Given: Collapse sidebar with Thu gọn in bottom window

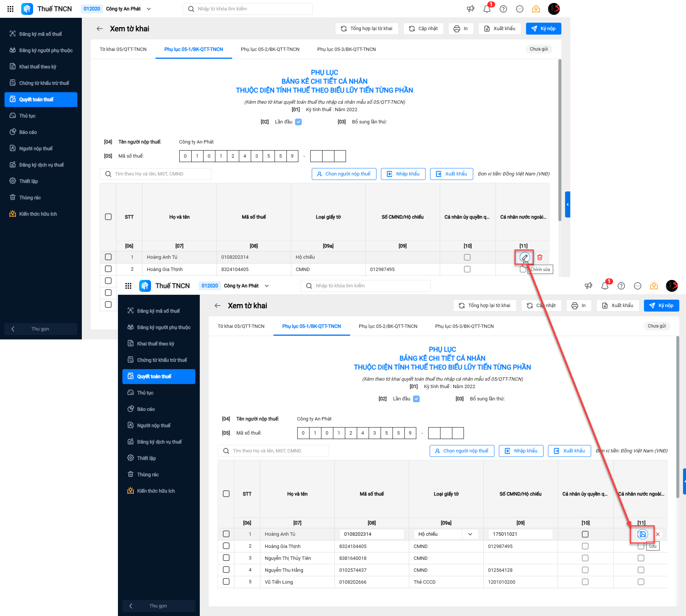Looking at the screenshot, I should point(159,606).
